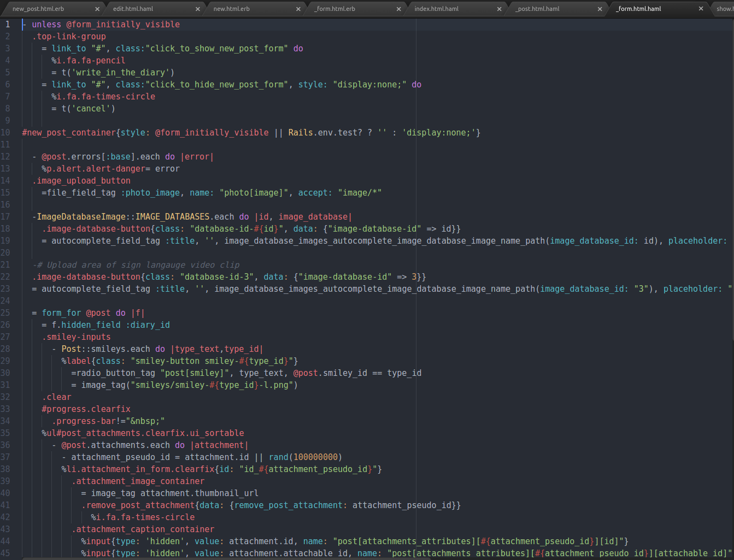This screenshot has height=560, width=734.
Task: Click line number 25 in gutter
Action: (5, 313)
